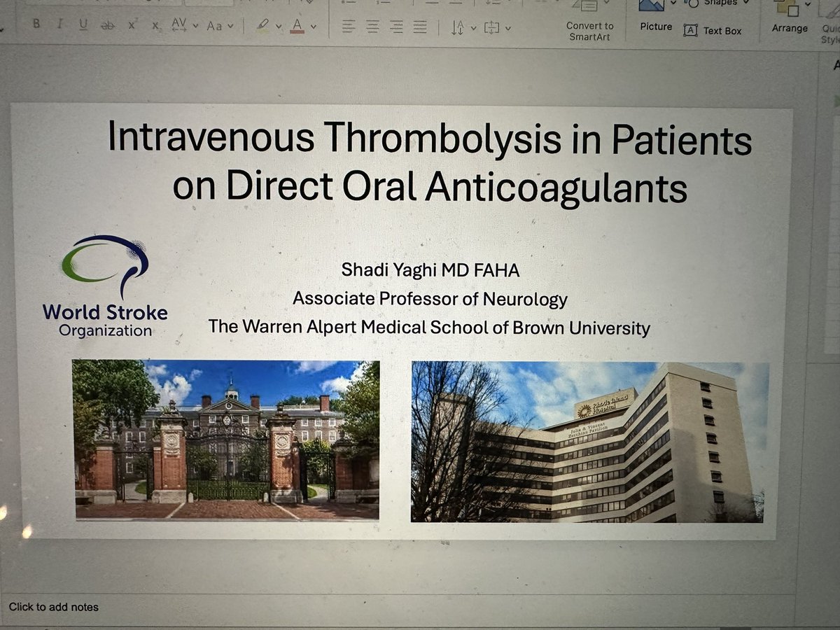Toggle bold formatting
The height and width of the screenshot is (630, 840).
[36, 24]
